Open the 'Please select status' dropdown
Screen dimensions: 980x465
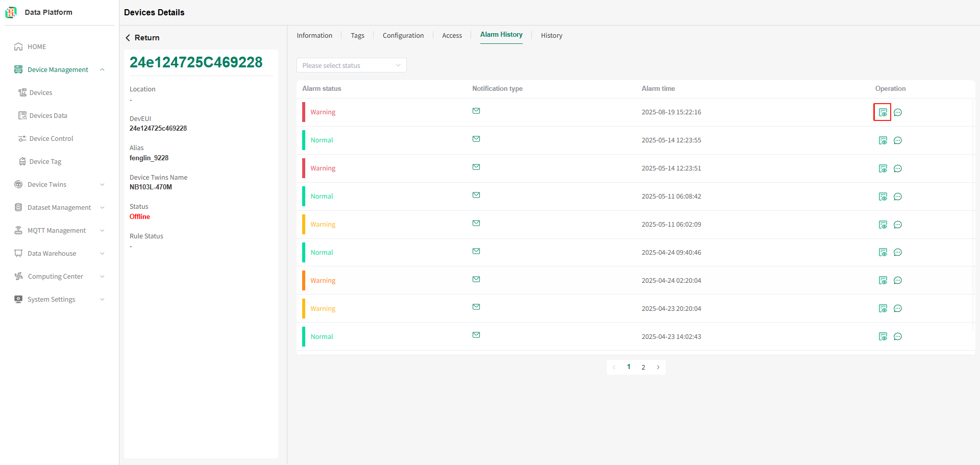(351, 65)
